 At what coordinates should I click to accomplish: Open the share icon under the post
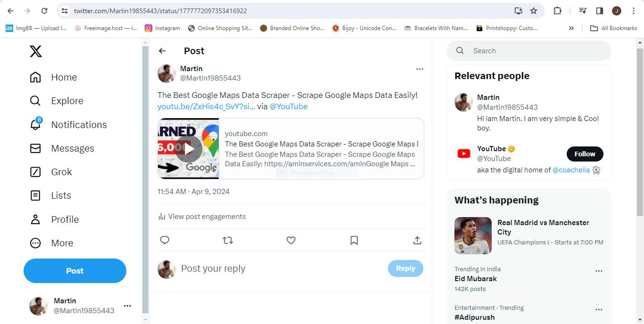click(417, 240)
